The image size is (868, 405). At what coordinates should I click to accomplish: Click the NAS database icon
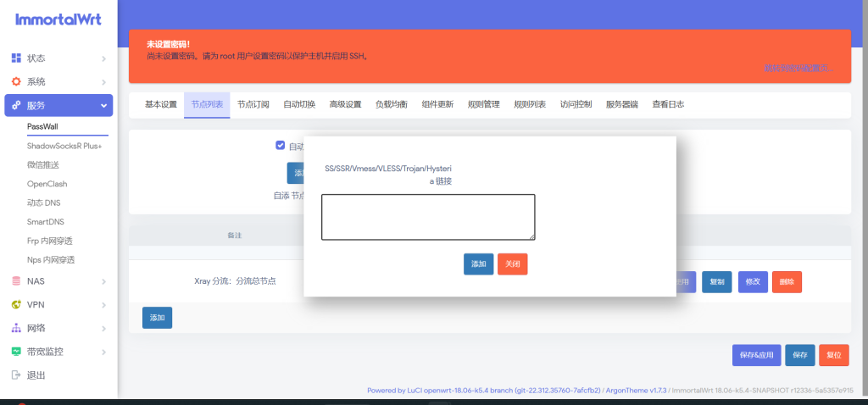click(x=15, y=280)
